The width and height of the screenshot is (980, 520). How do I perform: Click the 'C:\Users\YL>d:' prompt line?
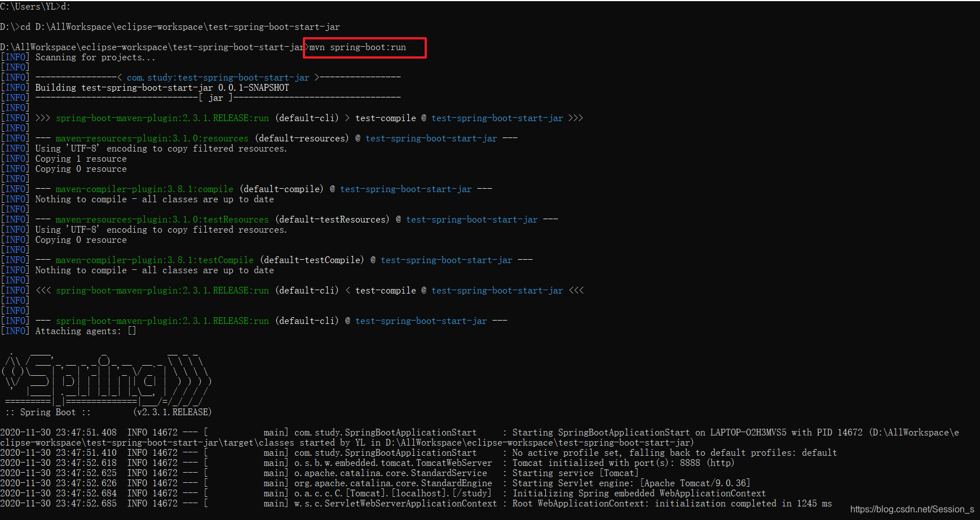(36, 7)
